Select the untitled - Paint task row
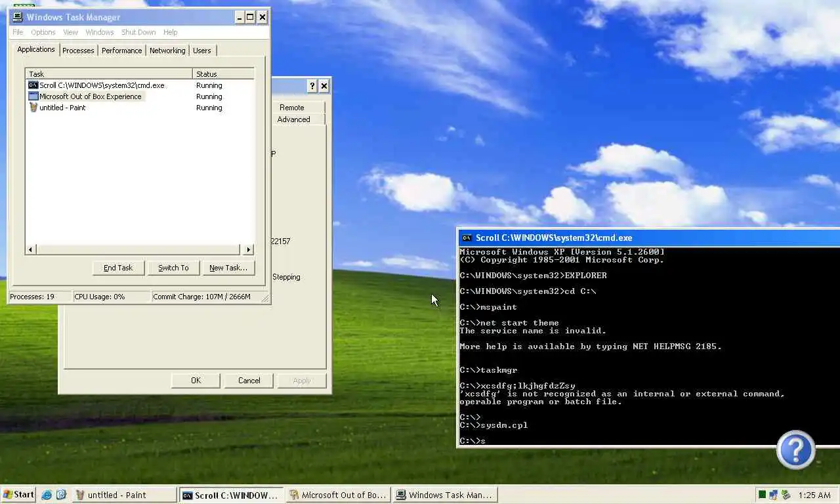840x504 pixels. tap(140, 108)
